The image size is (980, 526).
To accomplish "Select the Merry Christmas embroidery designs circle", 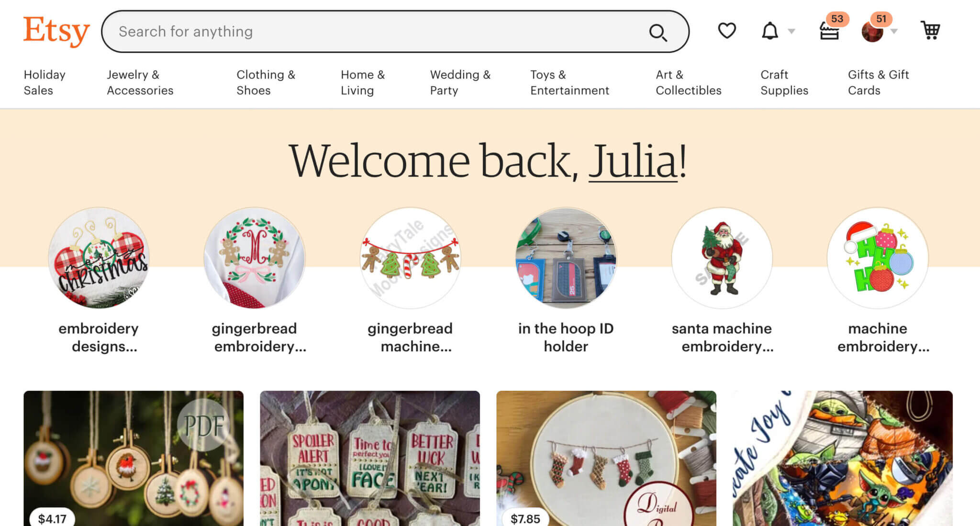I will (x=99, y=258).
